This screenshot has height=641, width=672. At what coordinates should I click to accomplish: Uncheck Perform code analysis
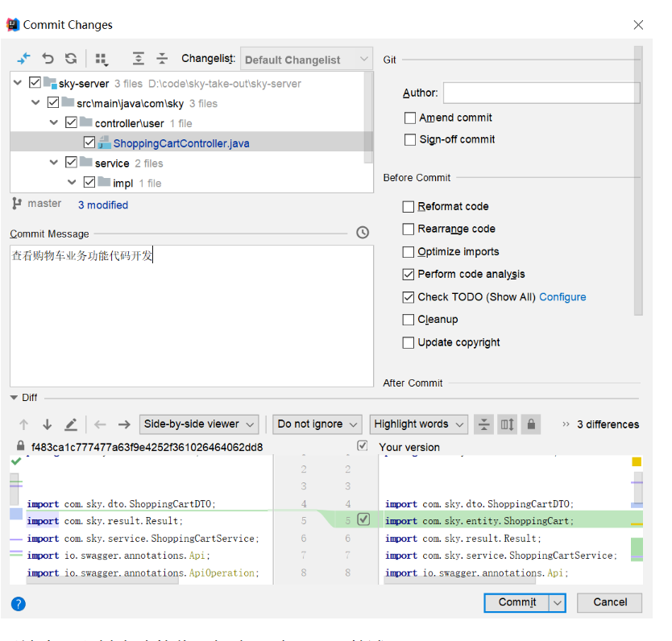[x=408, y=275]
